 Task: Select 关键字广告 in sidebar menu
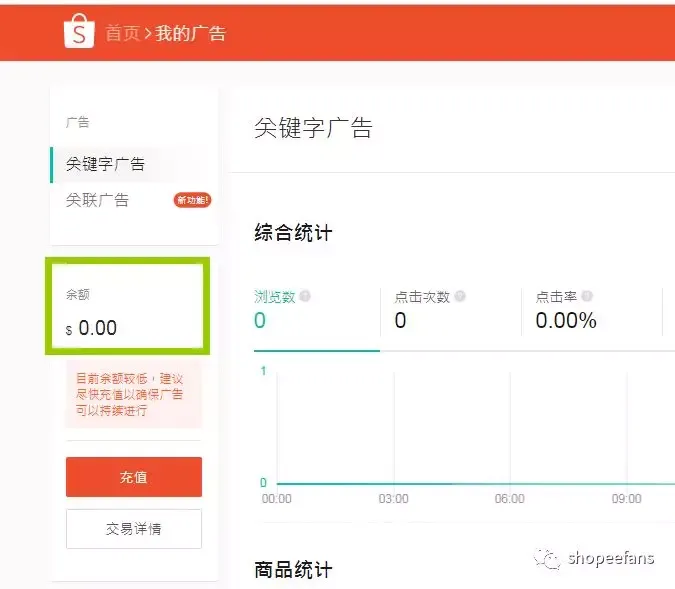click(134, 164)
